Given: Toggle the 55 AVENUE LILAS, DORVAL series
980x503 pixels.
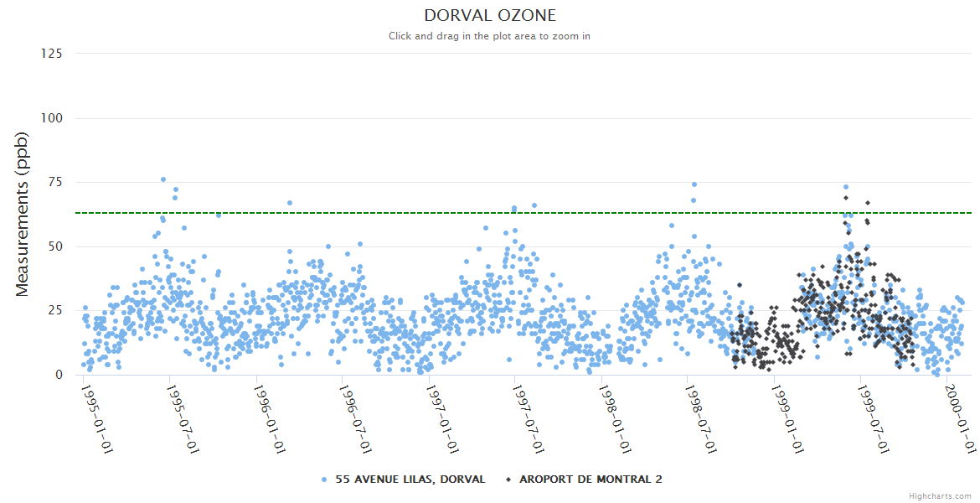Looking at the screenshot, I should (410, 480).
